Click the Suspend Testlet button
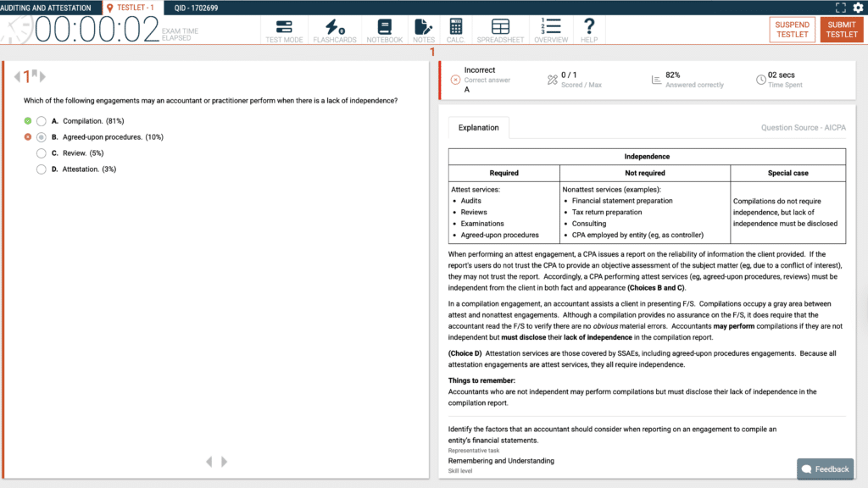Screen dimensions: 868x488 point(792,30)
